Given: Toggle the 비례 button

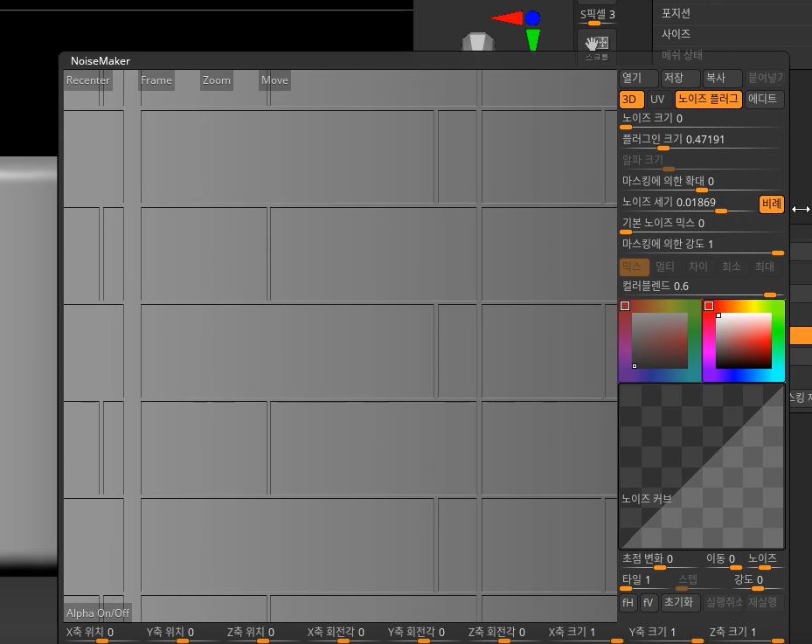Looking at the screenshot, I should pyautogui.click(x=771, y=204).
